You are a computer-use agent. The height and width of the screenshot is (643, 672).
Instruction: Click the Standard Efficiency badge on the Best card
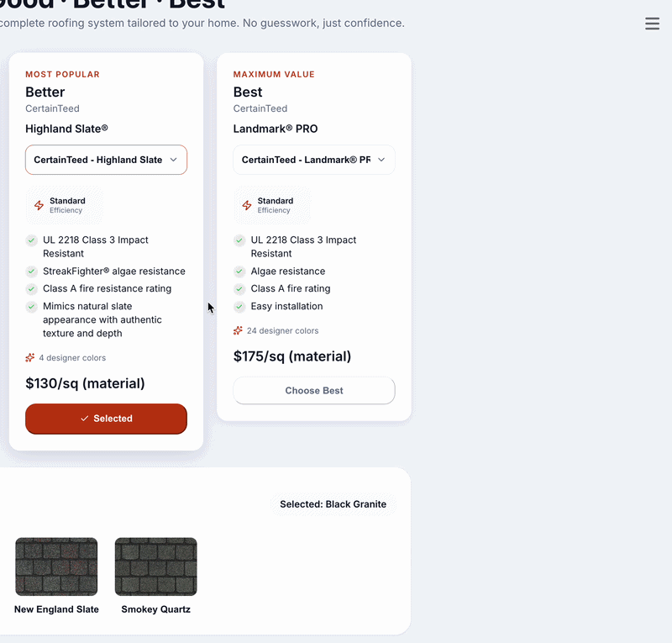(271, 205)
